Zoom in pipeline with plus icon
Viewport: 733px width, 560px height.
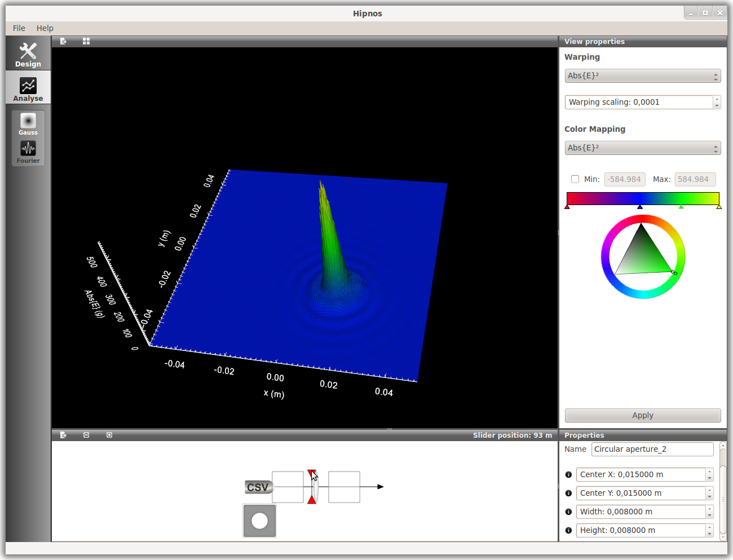click(109, 435)
